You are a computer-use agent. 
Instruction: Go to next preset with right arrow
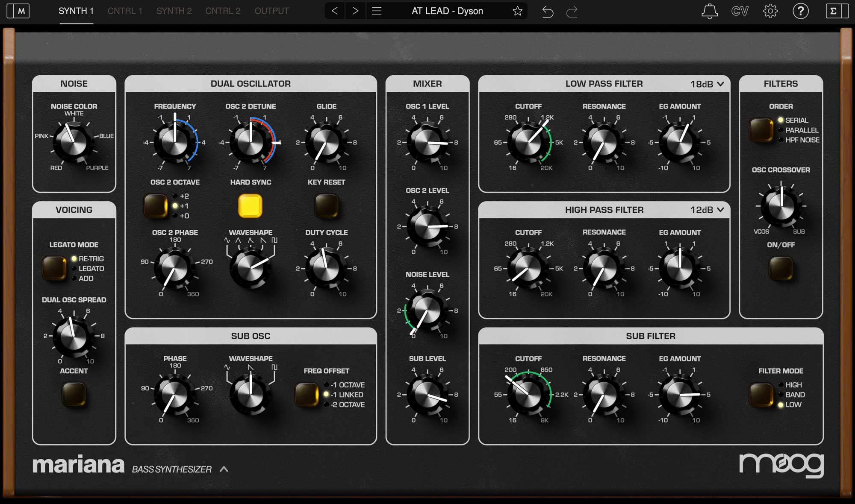[355, 11]
